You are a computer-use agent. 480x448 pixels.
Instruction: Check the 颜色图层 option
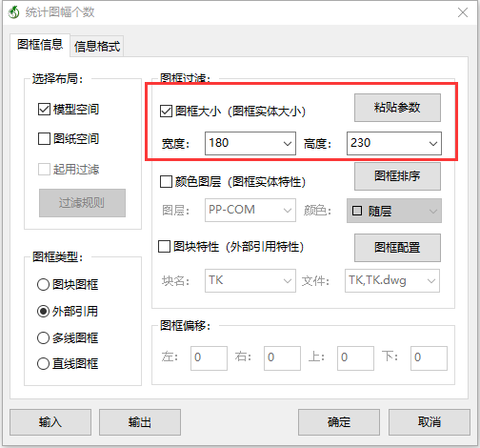(x=166, y=182)
